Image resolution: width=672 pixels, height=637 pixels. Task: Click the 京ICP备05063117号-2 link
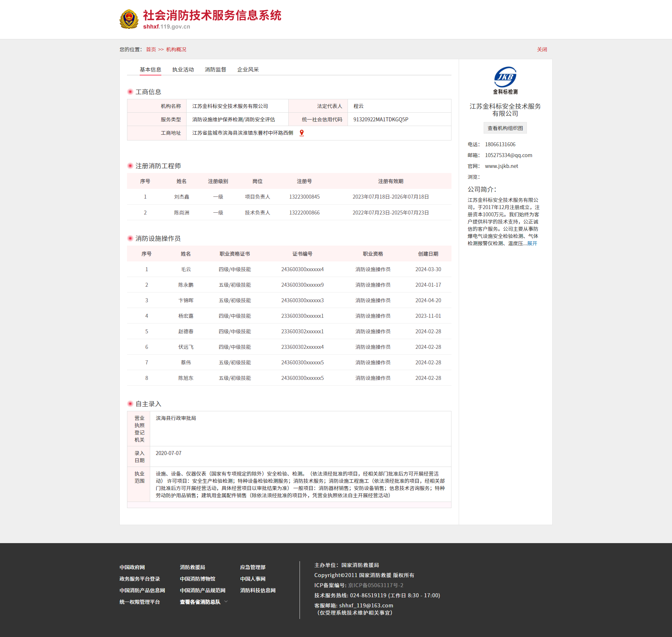point(376,585)
